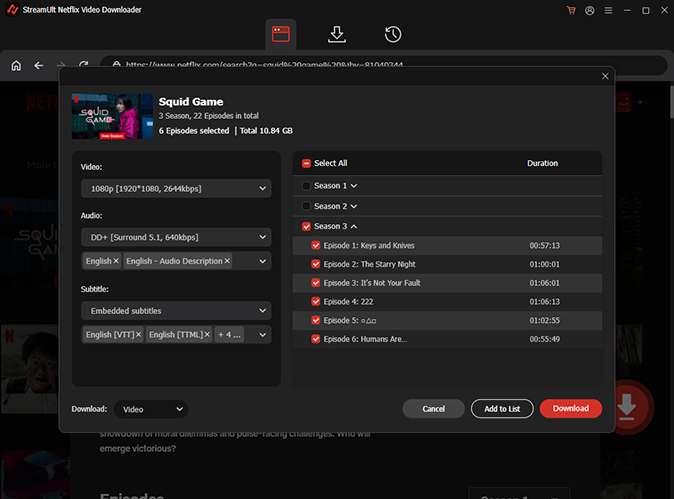The image size is (674, 499).
Task: Click the Squid Game title text
Action: click(x=191, y=102)
